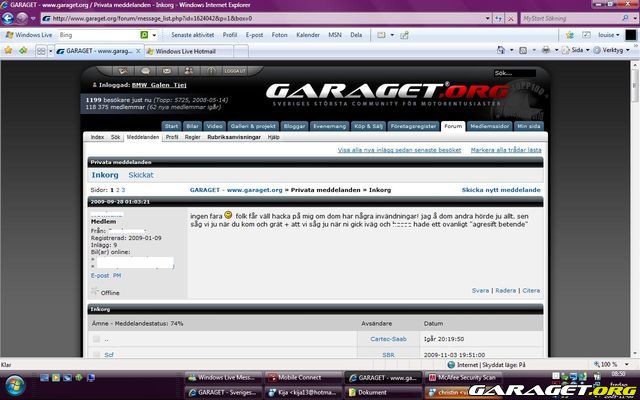The width and height of the screenshot is (640, 400).
Task: Open the BMW_Galen_Tjej profile link
Action: 159,85
